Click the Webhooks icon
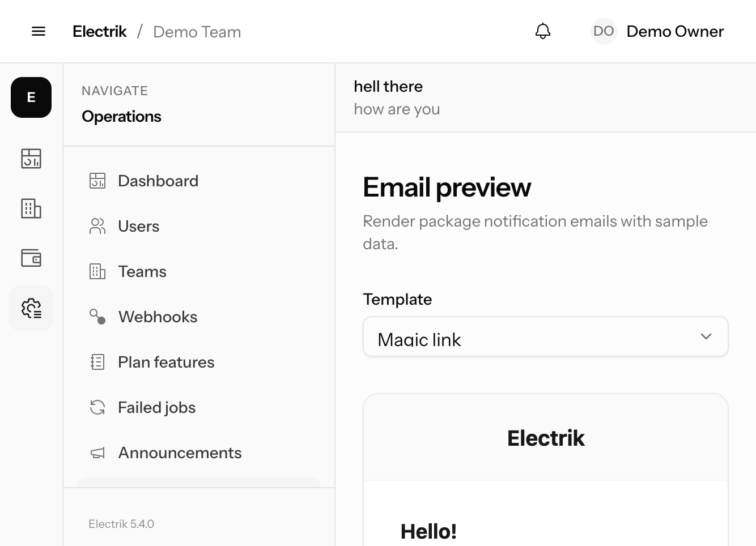The width and height of the screenshot is (756, 546). tap(97, 317)
